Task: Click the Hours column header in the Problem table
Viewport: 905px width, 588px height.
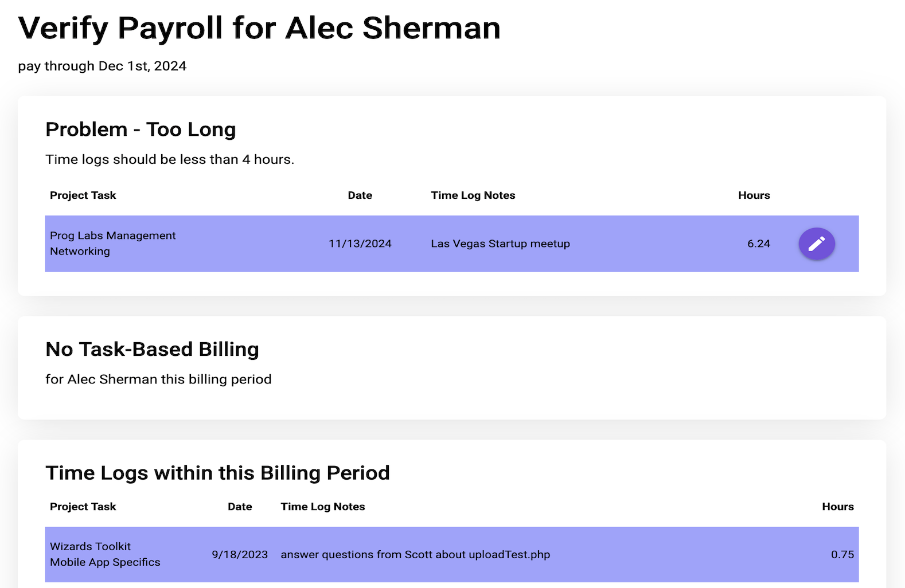Action: pyautogui.click(x=754, y=195)
